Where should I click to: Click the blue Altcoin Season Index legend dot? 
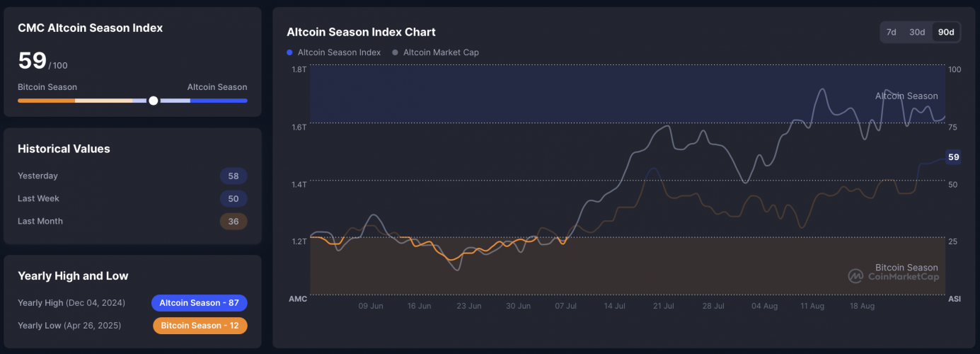point(289,52)
